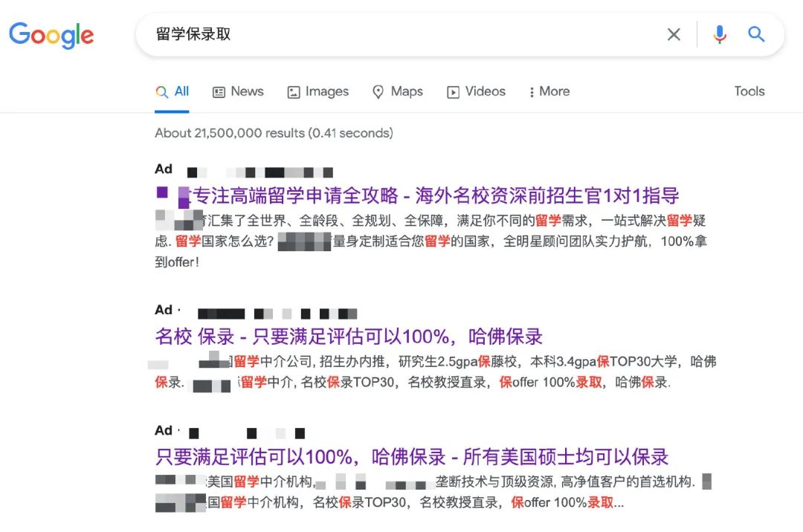Image resolution: width=803 pixels, height=532 pixels.
Task: Expand search Tools options
Action: click(749, 91)
